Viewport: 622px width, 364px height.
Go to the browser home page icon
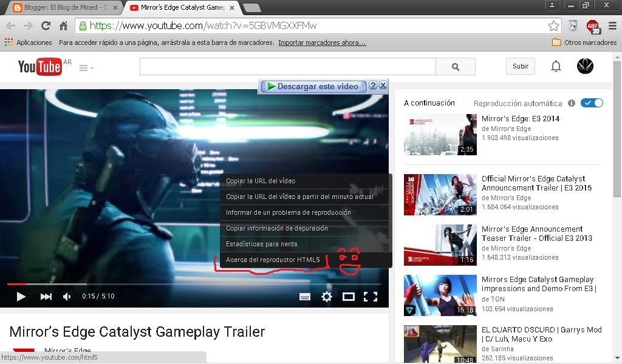pyautogui.click(x=63, y=25)
